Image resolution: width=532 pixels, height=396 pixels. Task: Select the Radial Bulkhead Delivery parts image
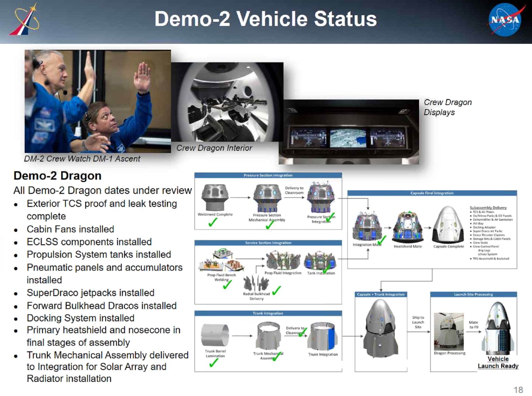click(256, 283)
